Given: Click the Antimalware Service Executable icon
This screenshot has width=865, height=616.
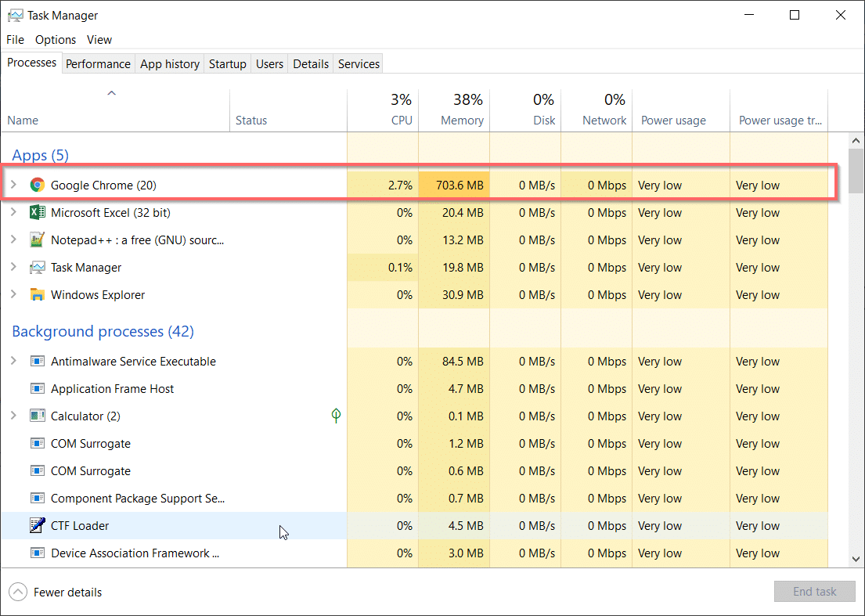Looking at the screenshot, I should pos(38,361).
